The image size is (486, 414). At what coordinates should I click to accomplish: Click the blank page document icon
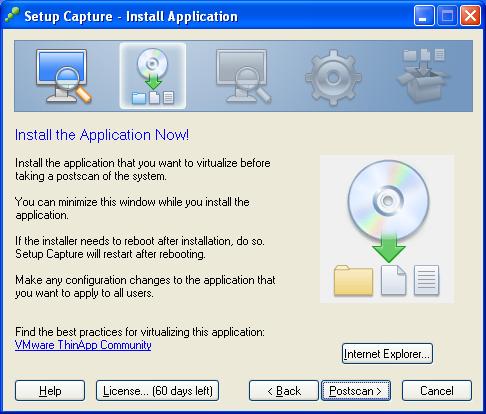pos(393,280)
